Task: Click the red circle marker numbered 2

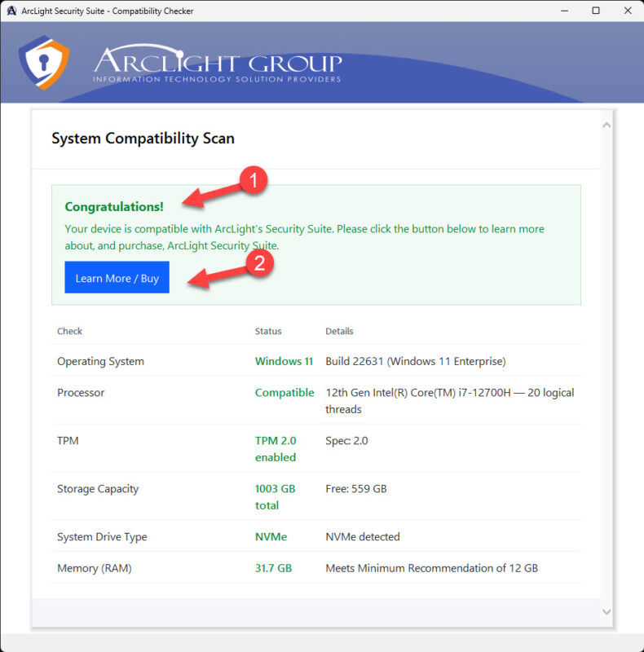Action: point(259,263)
